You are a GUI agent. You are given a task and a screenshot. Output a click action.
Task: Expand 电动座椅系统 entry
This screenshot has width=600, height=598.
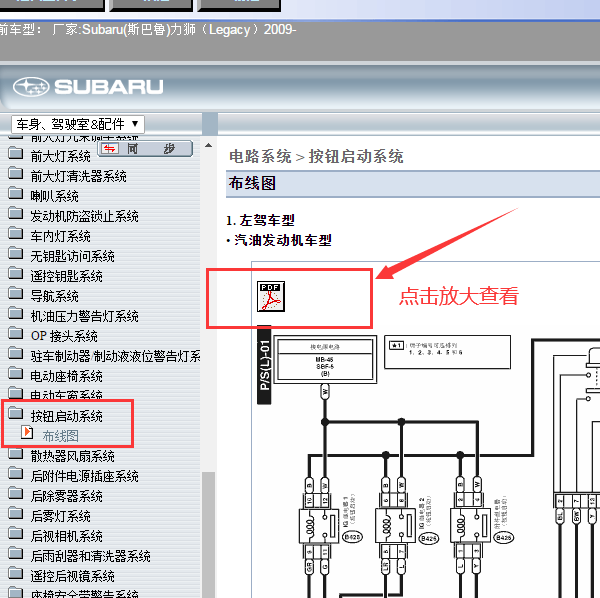click(x=67, y=376)
